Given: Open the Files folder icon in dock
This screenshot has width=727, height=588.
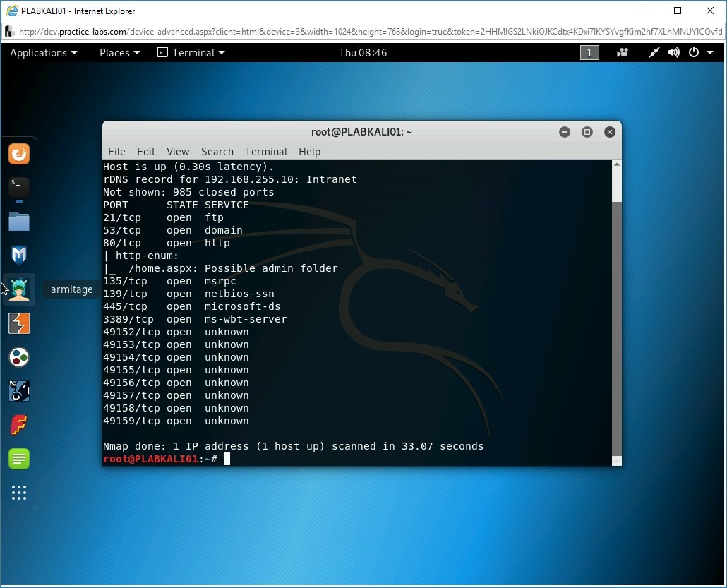Looking at the screenshot, I should click(x=19, y=222).
